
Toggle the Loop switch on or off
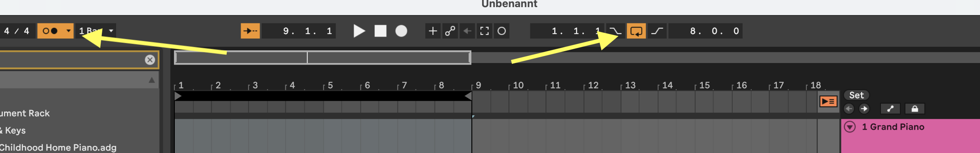pos(636,31)
